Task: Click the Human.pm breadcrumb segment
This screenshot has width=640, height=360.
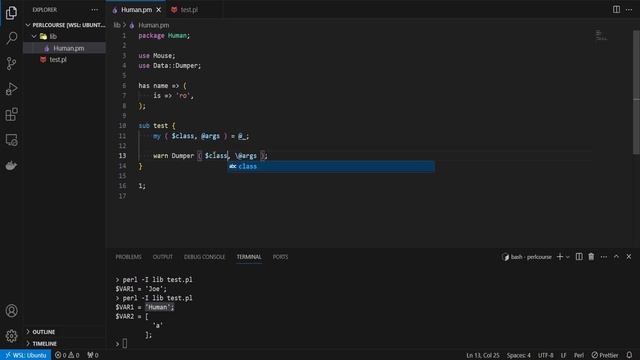Action: click(x=153, y=25)
